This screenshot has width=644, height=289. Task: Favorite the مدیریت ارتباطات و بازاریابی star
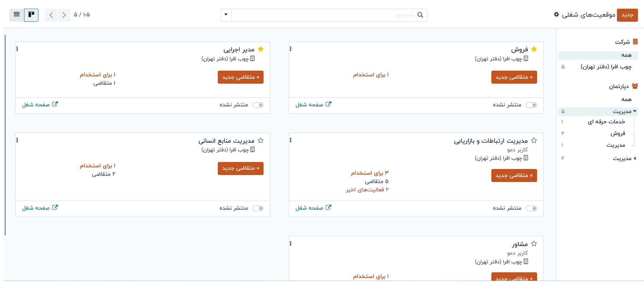point(534,140)
